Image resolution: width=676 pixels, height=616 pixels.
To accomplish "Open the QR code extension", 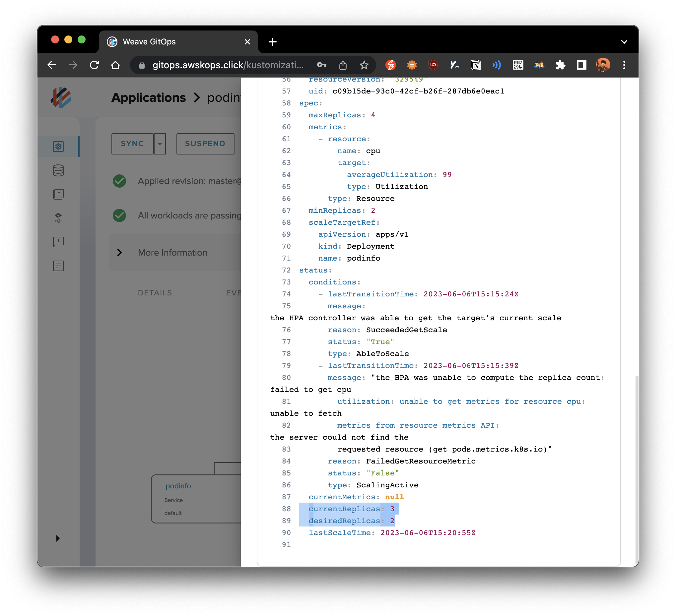I will click(x=518, y=65).
